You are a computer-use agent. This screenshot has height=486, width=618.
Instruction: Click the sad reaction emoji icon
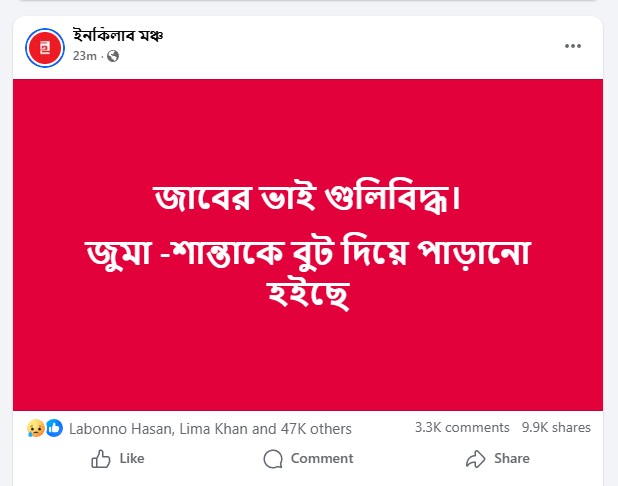[x=37, y=428]
